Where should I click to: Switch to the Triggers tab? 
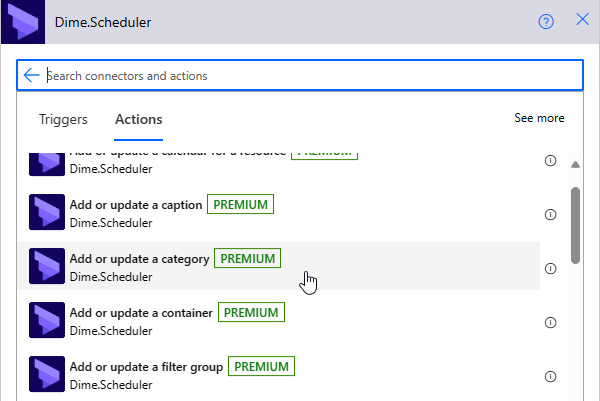tap(63, 119)
